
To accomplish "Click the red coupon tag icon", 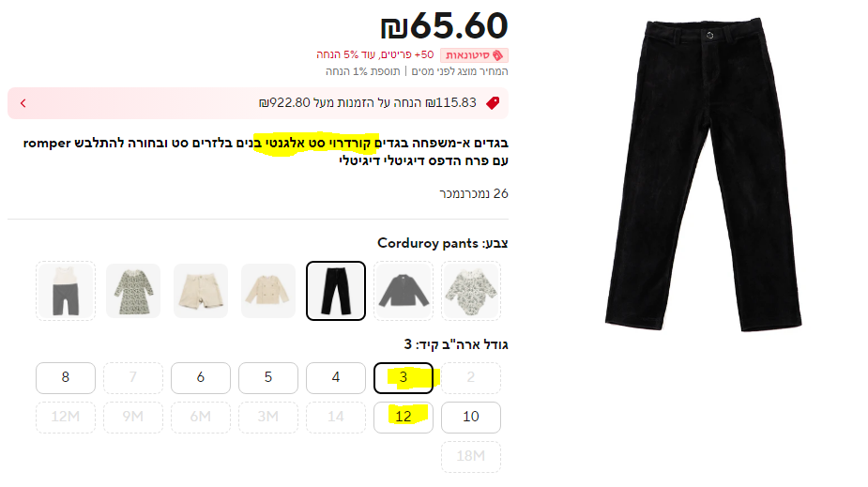I will tap(493, 103).
